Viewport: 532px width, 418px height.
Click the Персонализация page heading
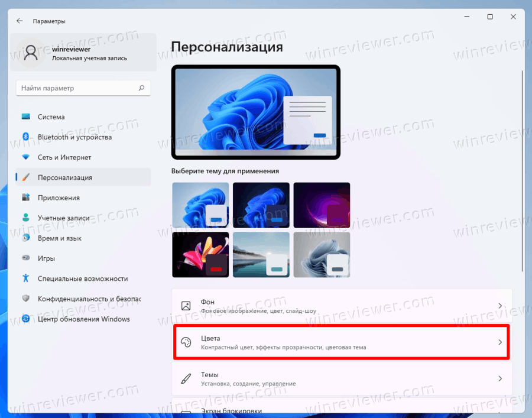pyautogui.click(x=226, y=47)
